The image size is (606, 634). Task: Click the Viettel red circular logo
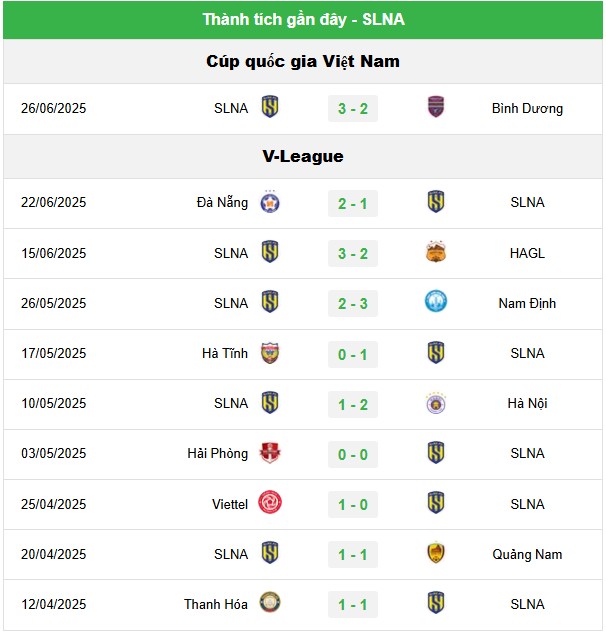[270, 503]
